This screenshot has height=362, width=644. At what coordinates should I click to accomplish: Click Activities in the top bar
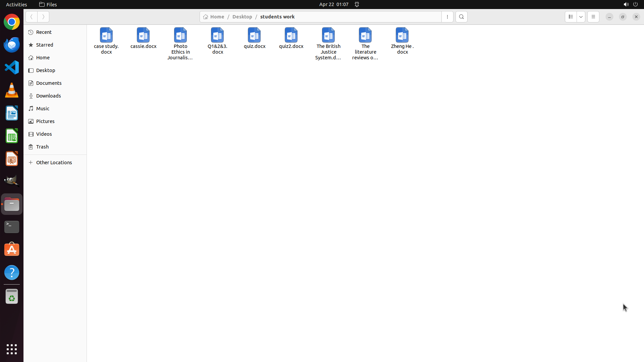click(16, 4)
